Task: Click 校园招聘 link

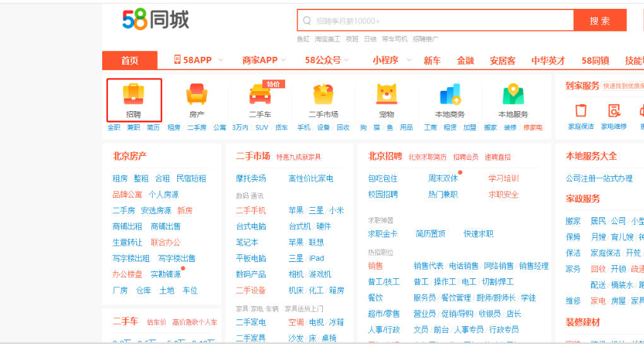Action: pos(383,194)
